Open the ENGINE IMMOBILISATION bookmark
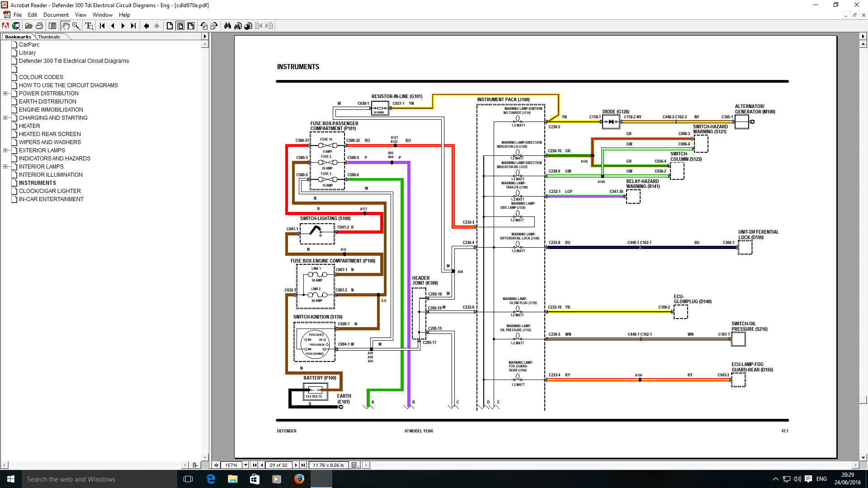This screenshot has height=488, width=868. [51, 110]
